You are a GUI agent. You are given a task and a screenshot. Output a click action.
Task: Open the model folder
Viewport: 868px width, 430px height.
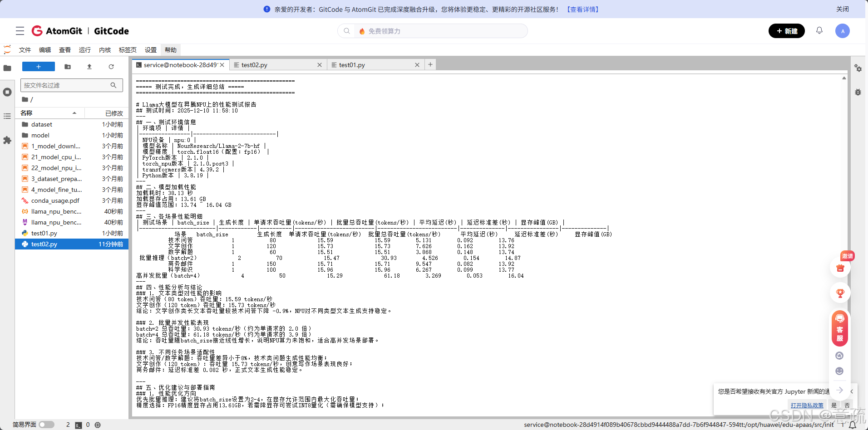pyautogui.click(x=72, y=135)
